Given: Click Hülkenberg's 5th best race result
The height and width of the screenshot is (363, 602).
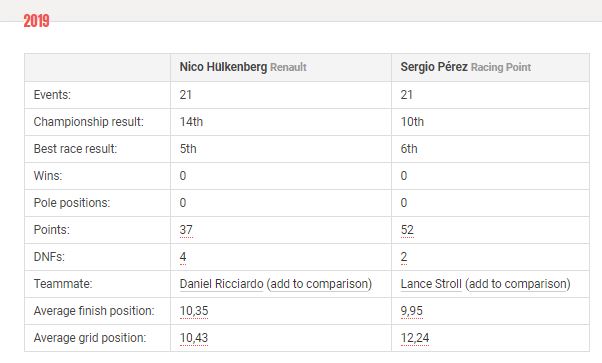Looking at the screenshot, I should point(188,149).
